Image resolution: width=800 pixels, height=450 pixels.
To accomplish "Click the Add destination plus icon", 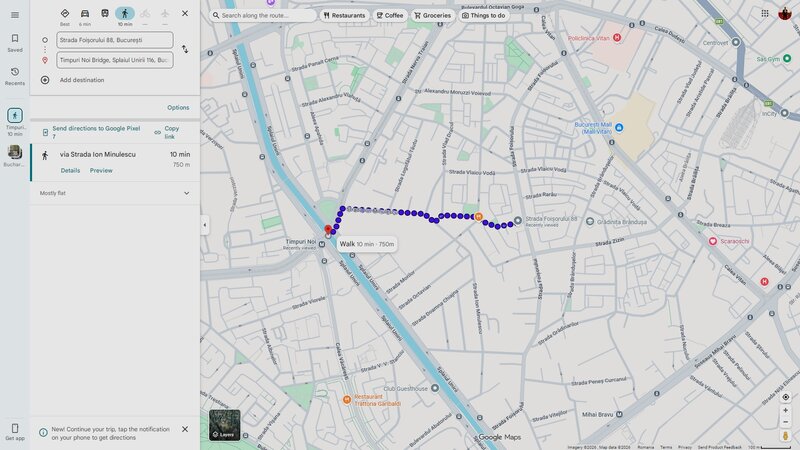I will coord(45,80).
